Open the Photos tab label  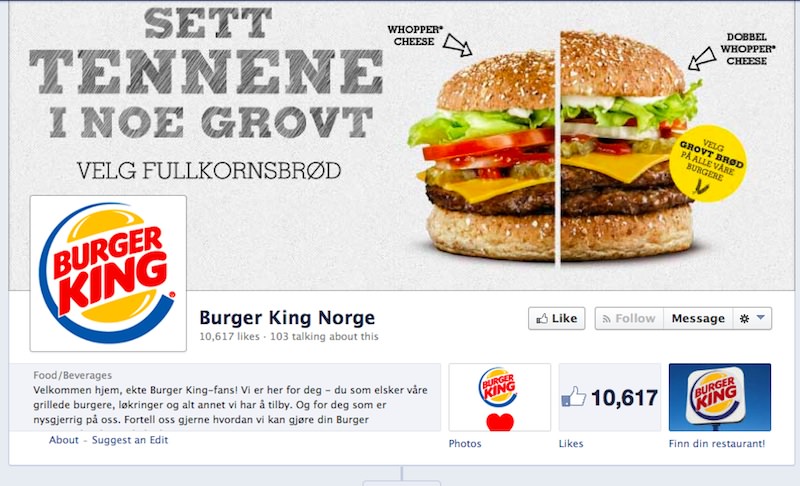tap(465, 444)
